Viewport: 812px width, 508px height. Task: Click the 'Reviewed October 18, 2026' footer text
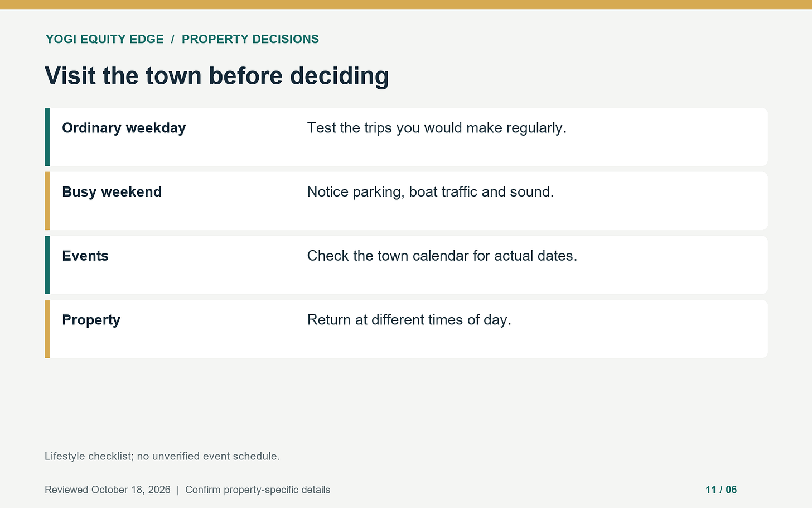[x=108, y=490]
